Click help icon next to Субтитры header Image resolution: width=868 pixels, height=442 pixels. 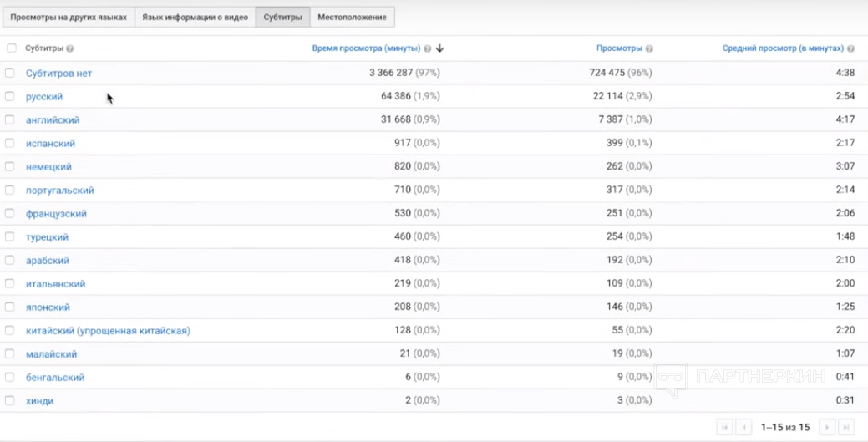[x=69, y=48]
